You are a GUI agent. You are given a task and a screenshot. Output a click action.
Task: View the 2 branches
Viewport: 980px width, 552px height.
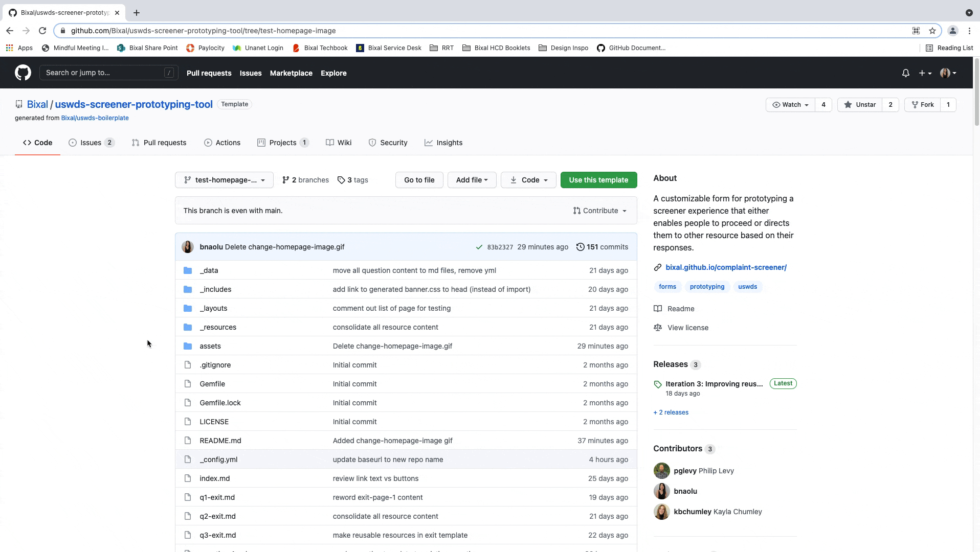coord(305,180)
